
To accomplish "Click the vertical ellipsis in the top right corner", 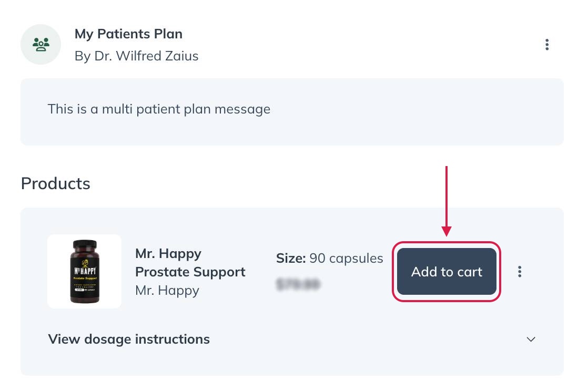I will pos(547,44).
